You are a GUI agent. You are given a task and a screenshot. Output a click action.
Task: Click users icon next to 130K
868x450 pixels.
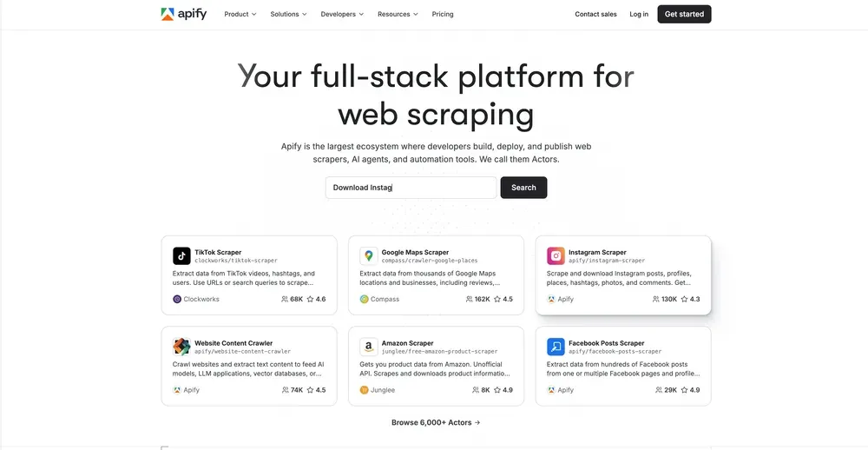[656, 299]
